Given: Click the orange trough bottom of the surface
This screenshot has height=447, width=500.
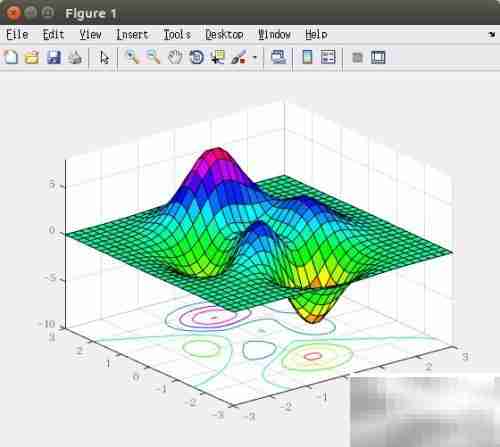Looking at the screenshot, I should coord(313,319).
